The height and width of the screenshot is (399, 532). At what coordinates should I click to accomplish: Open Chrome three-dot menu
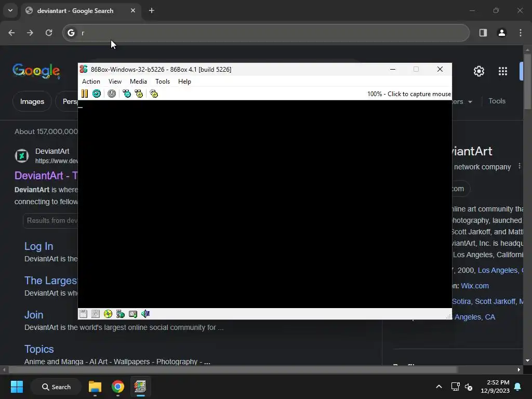[x=521, y=33]
